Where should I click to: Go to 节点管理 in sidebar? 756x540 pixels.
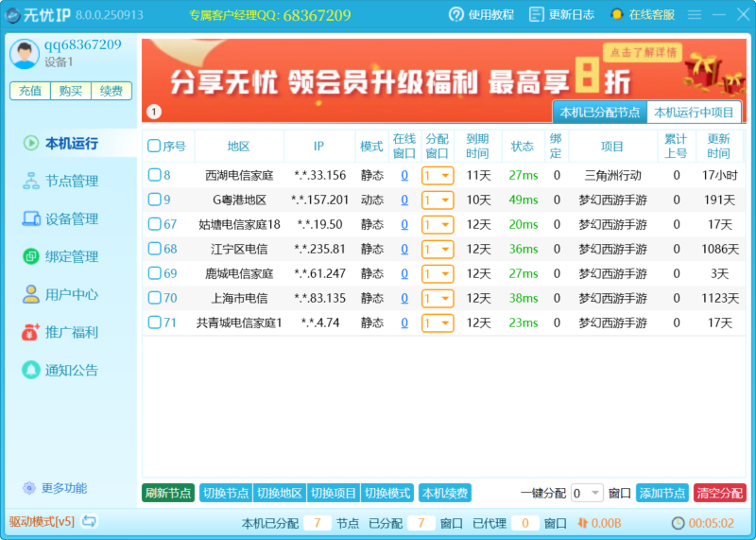[x=71, y=181]
